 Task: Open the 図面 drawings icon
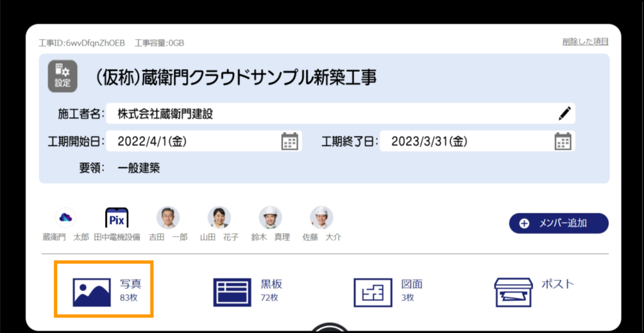[373, 293]
